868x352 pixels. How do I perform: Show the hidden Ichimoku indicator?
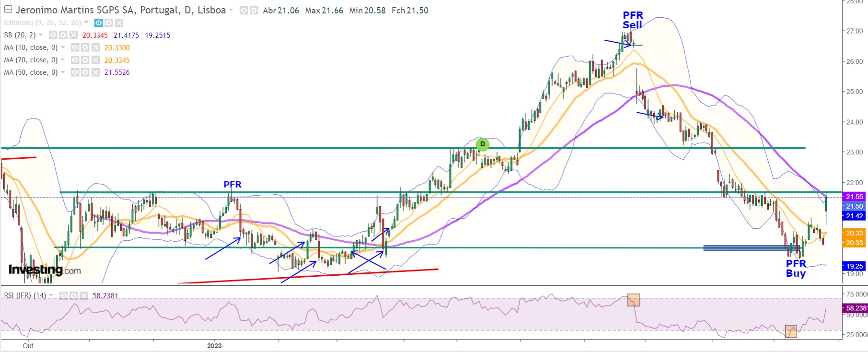[98, 23]
